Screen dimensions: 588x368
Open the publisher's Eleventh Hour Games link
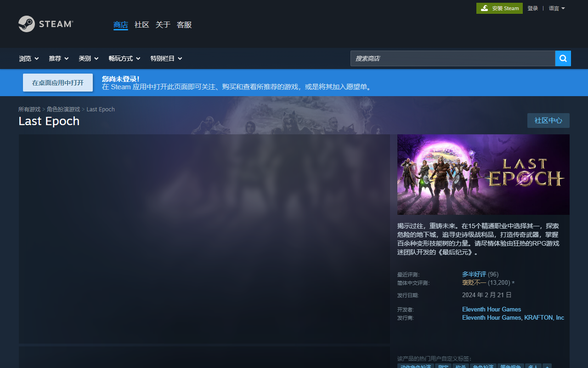492,318
